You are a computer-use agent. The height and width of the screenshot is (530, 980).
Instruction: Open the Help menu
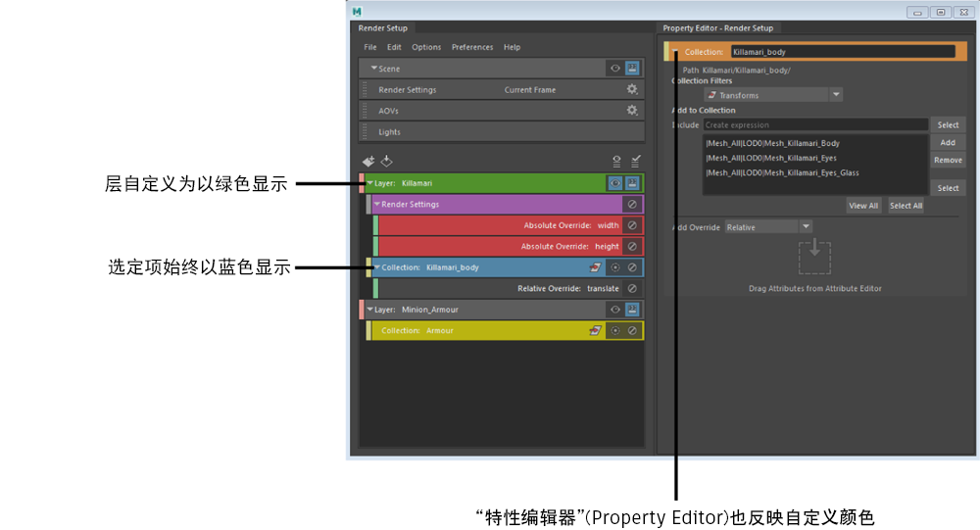click(x=512, y=47)
